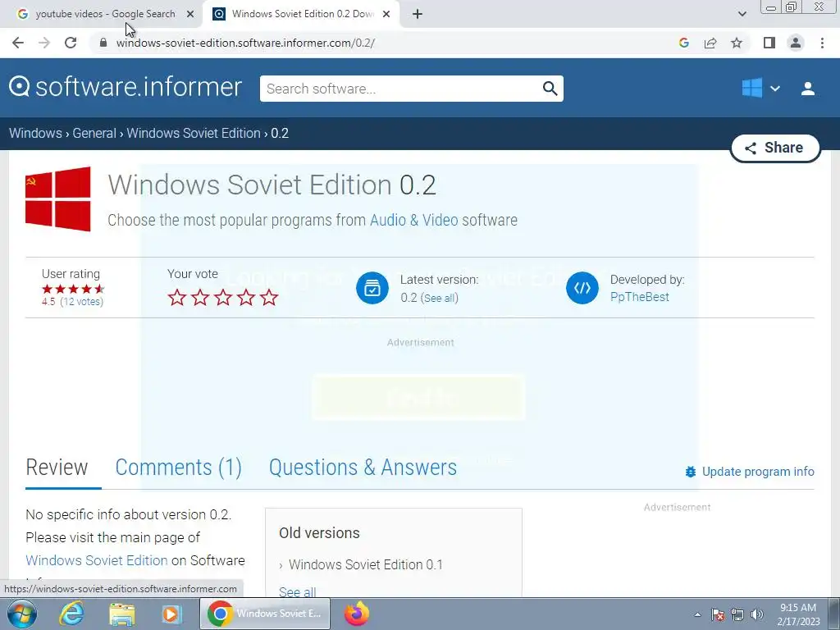This screenshot has height=630, width=840.
Task: Click the browser forward arrow
Action: pos(44,43)
